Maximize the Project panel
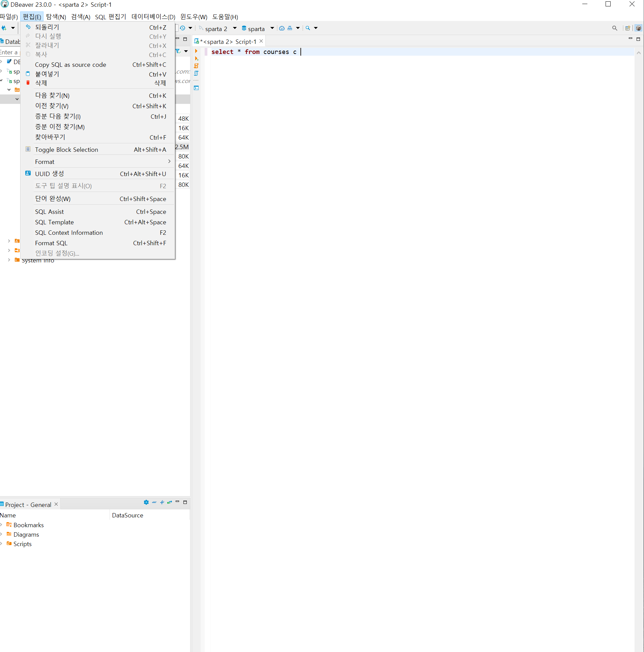This screenshot has height=652, width=644. click(185, 502)
